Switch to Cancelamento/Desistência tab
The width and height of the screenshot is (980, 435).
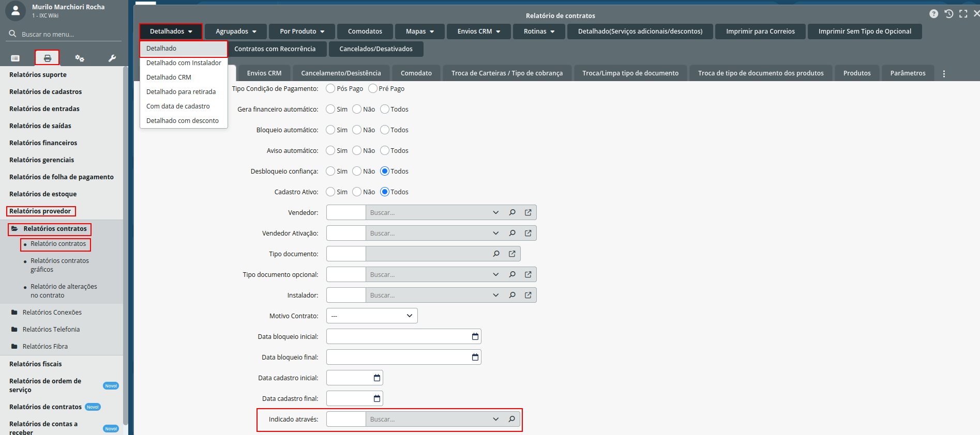341,73
